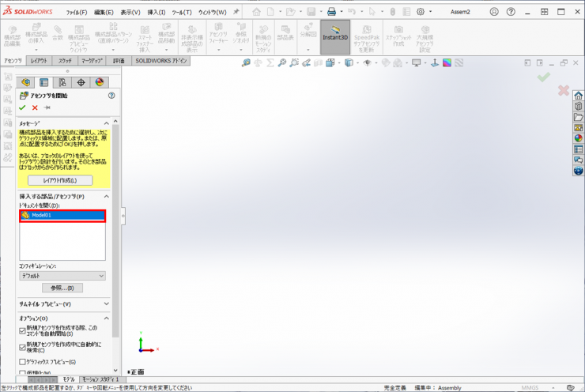
Task: Open Appearances tab in right task pane
Action: [x=579, y=138]
